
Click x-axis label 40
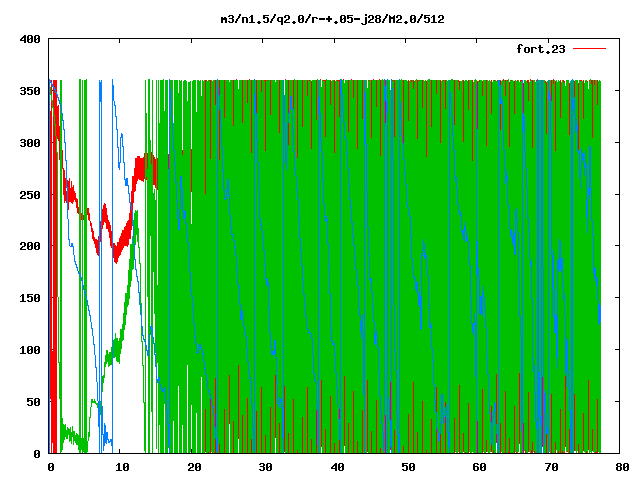tap(337, 467)
